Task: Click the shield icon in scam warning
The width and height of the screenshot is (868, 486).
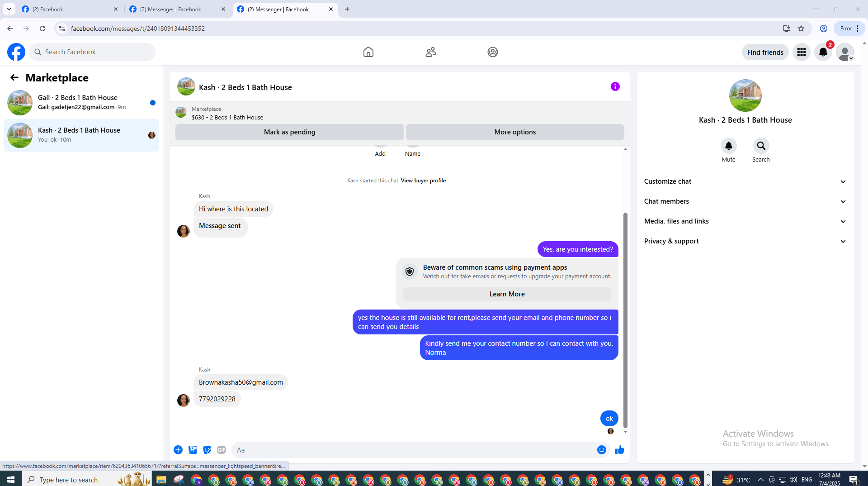Action: [x=410, y=272]
